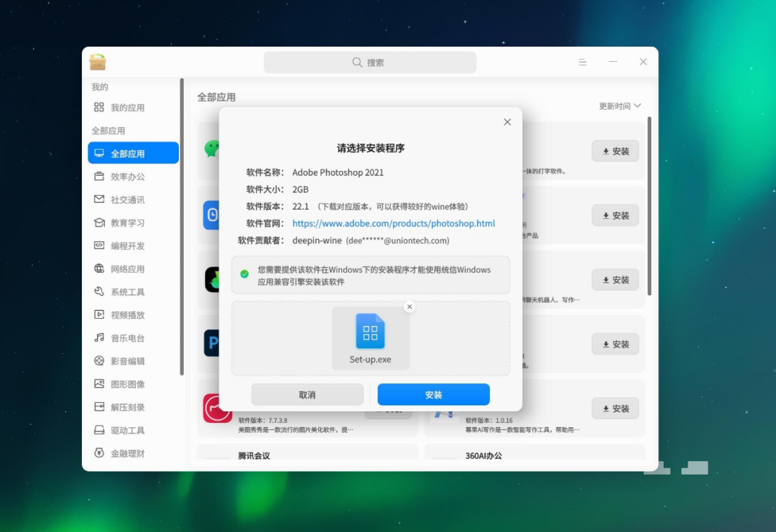Click the Photoshop app icon behind dialog
This screenshot has width=776, height=532.
(211, 343)
